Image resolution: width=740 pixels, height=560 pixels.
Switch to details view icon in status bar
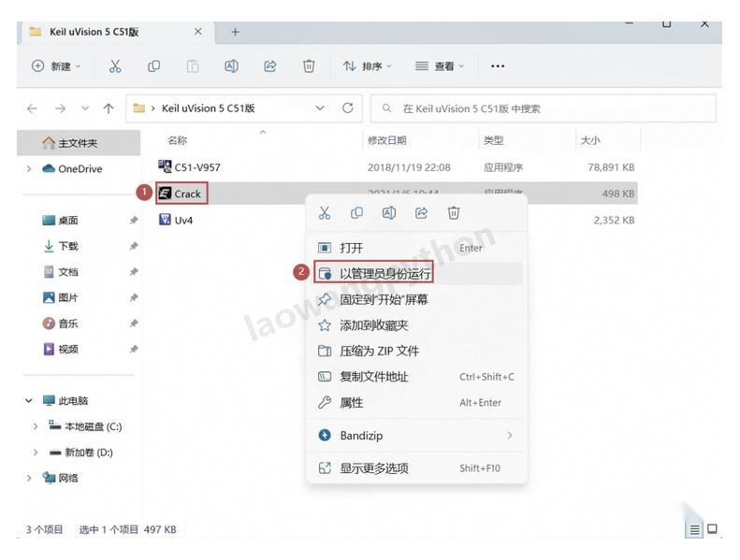pyautogui.click(x=695, y=530)
